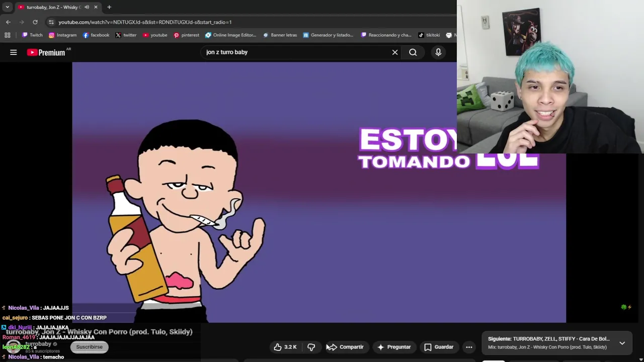Subscribe with the Suscribirse button
The image size is (644, 362).
point(90,347)
